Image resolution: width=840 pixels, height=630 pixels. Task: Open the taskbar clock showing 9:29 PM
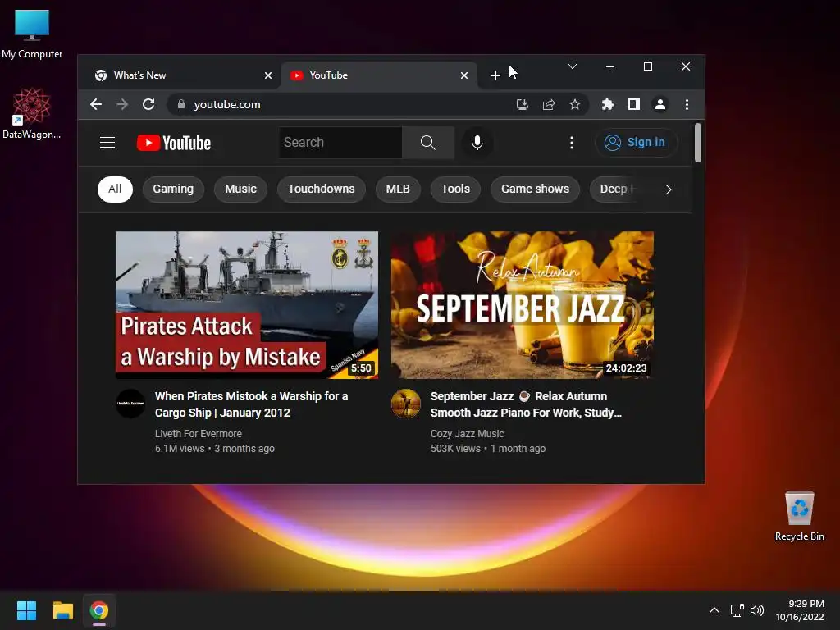(x=800, y=610)
